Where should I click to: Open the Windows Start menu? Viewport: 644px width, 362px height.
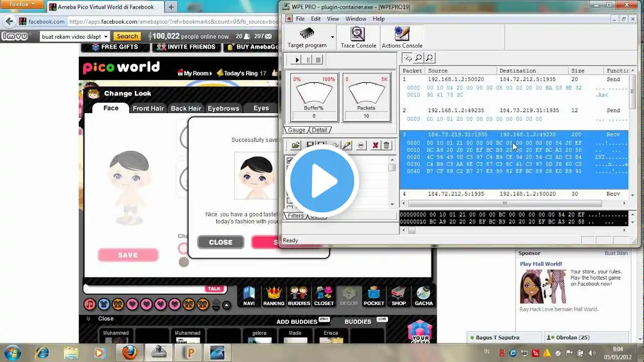(x=12, y=352)
